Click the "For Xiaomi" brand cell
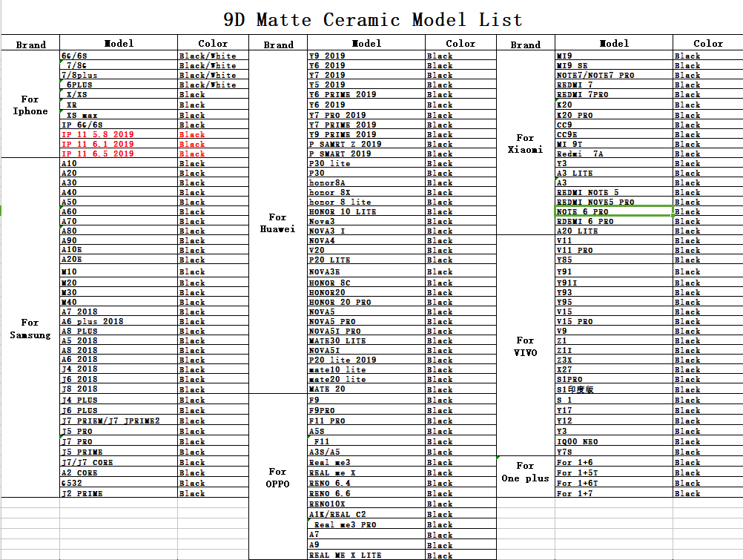The height and width of the screenshot is (560, 743). pyautogui.click(x=525, y=143)
